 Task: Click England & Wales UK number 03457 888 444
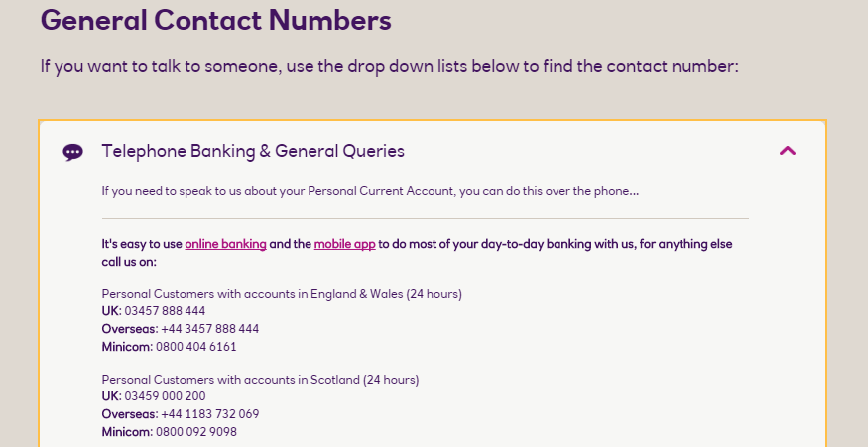165,311
